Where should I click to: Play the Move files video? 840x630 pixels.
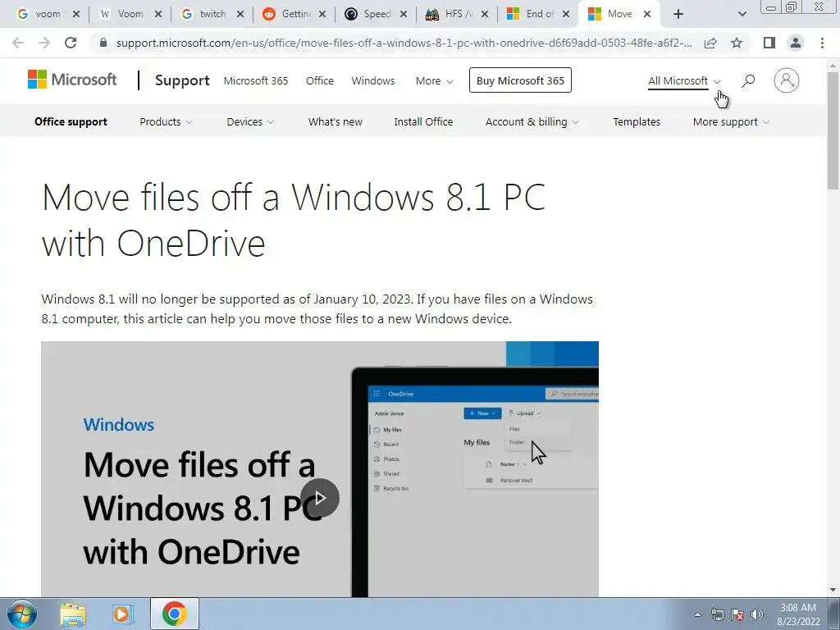tap(320, 498)
